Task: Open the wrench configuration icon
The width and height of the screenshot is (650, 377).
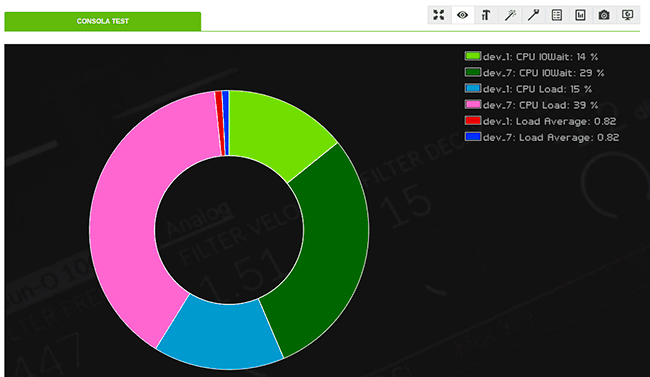Action: (533, 15)
